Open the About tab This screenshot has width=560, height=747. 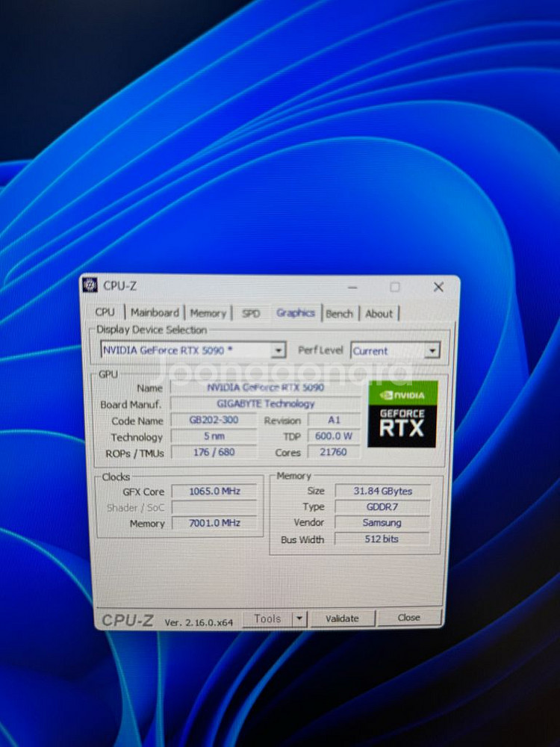click(x=379, y=314)
